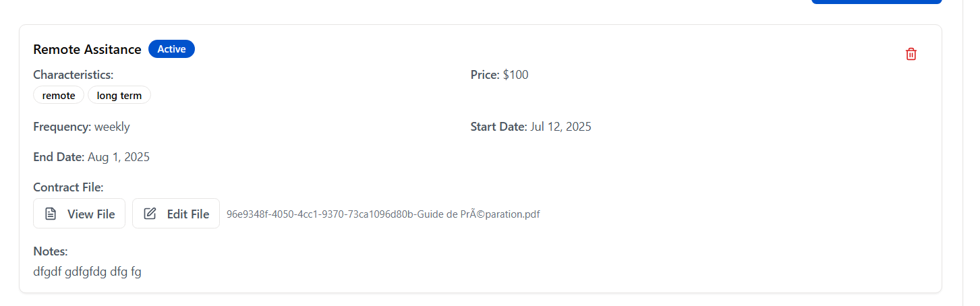
Task: Click the notes text dfgdf gdfgfdg
Action: [x=87, y=272]
